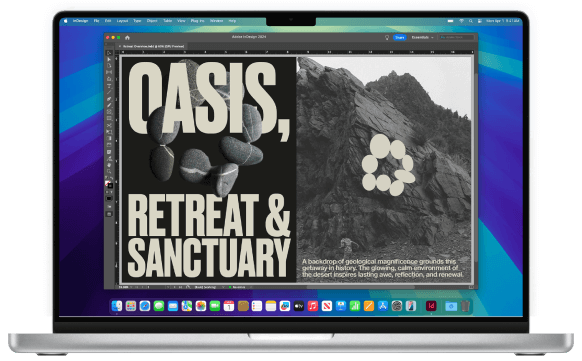Select the Gradient Feather tool
The height and width of the screenshot is (361, 582).
109,145
